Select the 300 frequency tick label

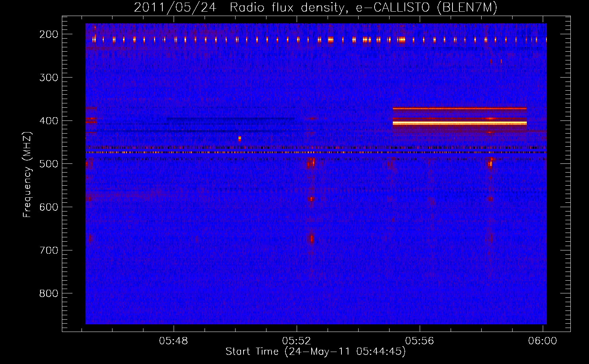pyautogui.click(x=48, y=78)
